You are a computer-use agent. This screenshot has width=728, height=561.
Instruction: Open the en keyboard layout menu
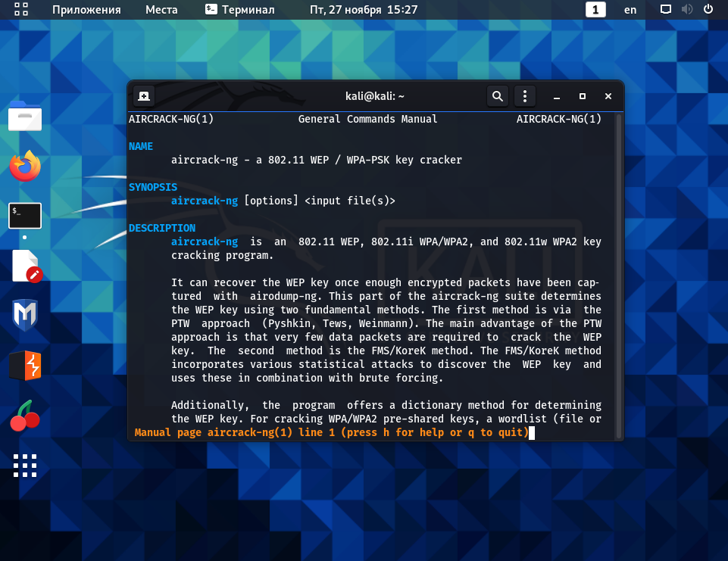[x=630, y=9]
